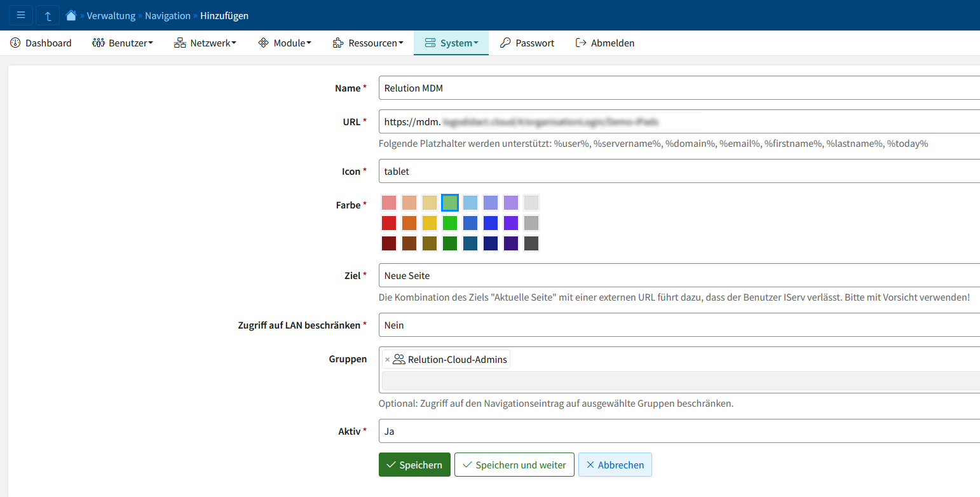980x497 pixels.
Task: Open Verwaltung breadcrumb link
Action: click(x=111, y=15)
